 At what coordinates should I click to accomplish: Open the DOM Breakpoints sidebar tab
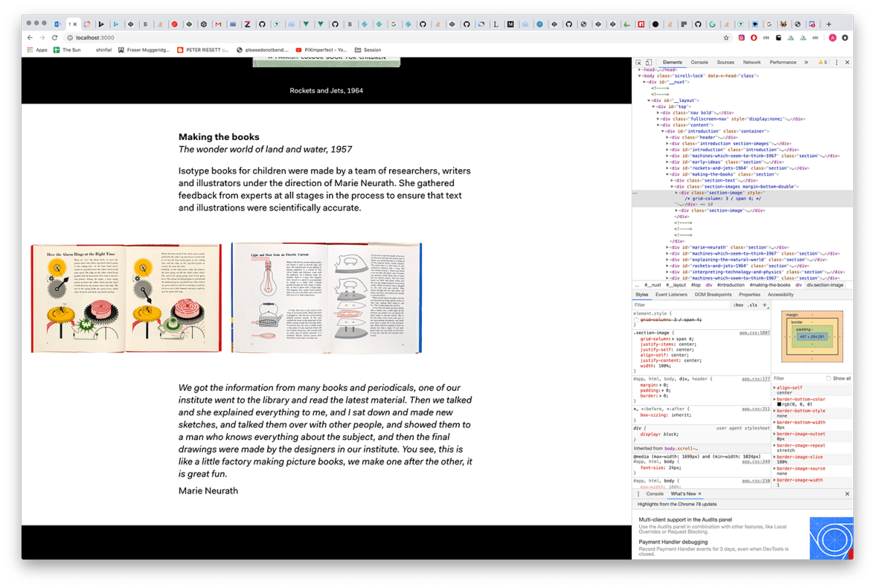click(x=712, y=295)
